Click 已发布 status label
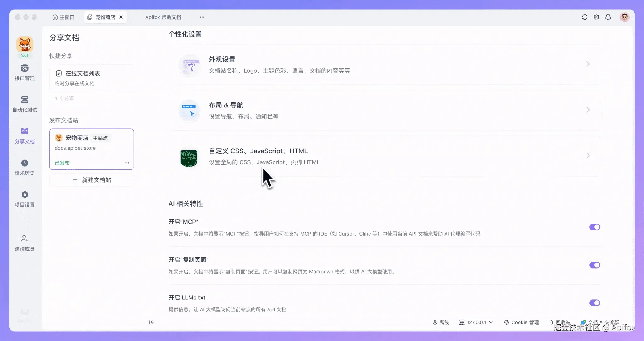This screenshot has height=341, width=644. tap(62, 163)
